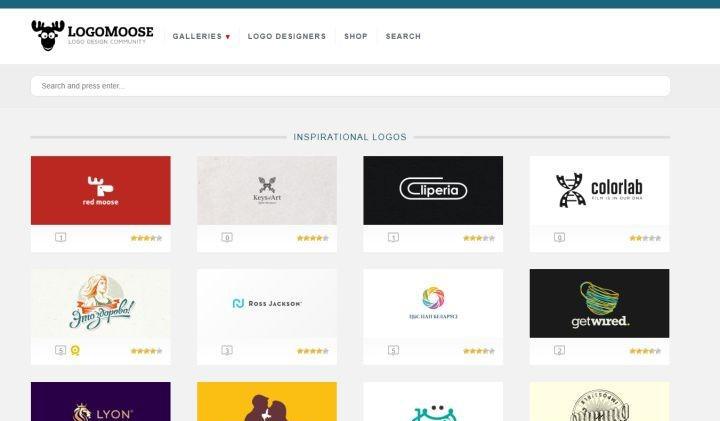Image resolution: width=720 pixels, height=421 pixels.
Task: Open the Shop menu item
Action: click(356, 36)
